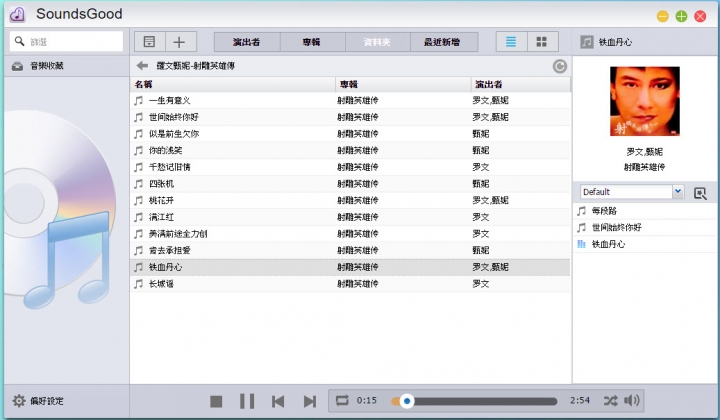720x420 pixels.
Task: Select list view mode
Action: coord(511,42)
